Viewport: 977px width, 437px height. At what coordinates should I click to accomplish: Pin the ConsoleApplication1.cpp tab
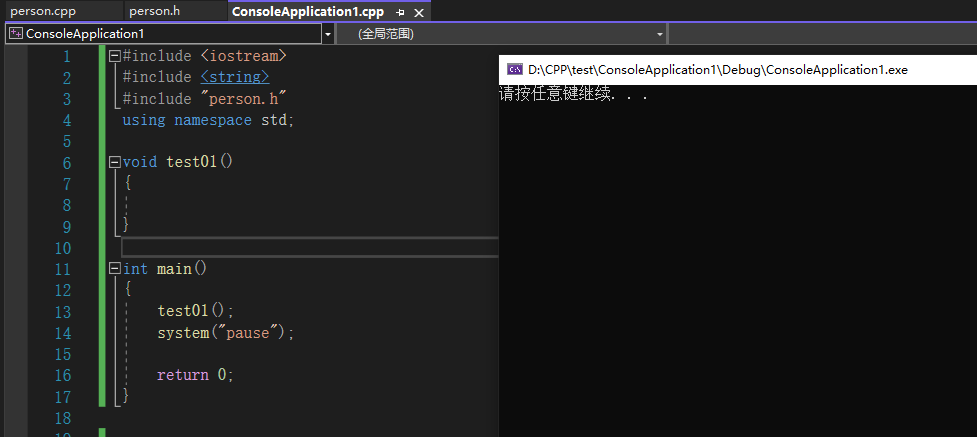point(400,12)
